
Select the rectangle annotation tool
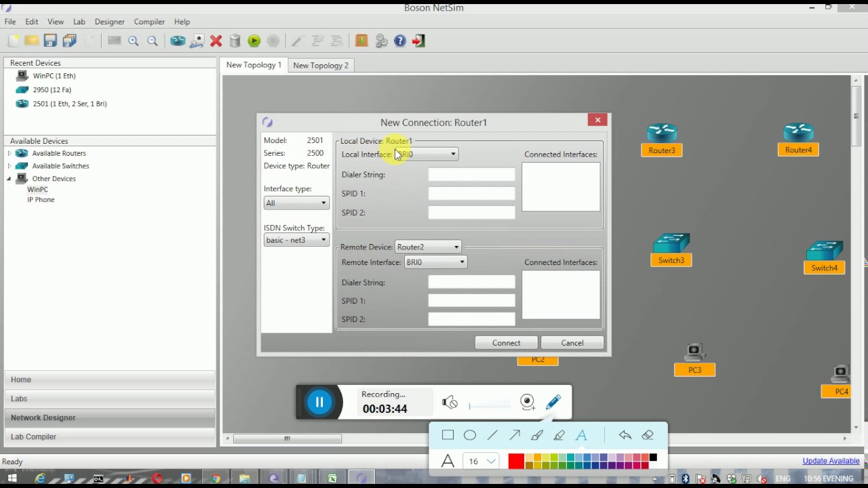(x=448, y=435)
